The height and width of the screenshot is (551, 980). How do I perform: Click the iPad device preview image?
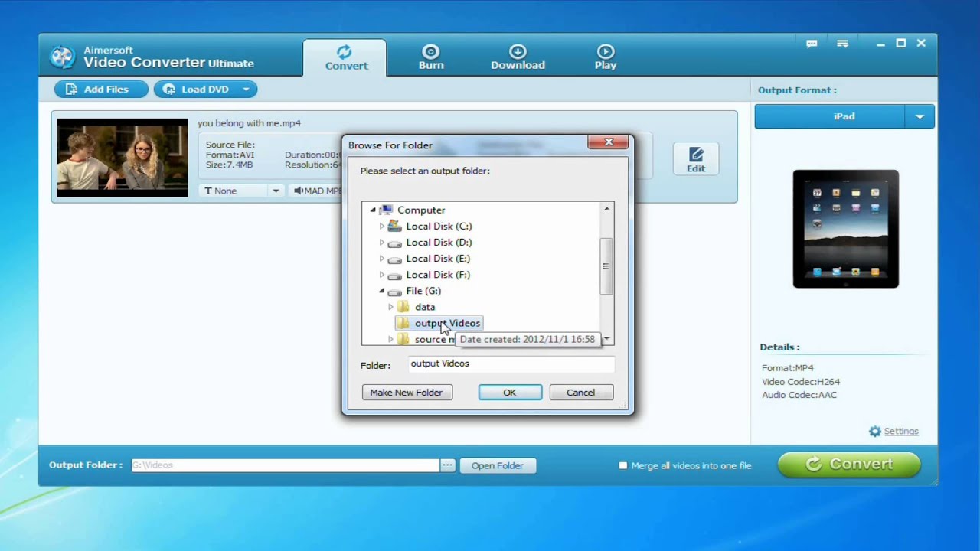tap(845, 229)
